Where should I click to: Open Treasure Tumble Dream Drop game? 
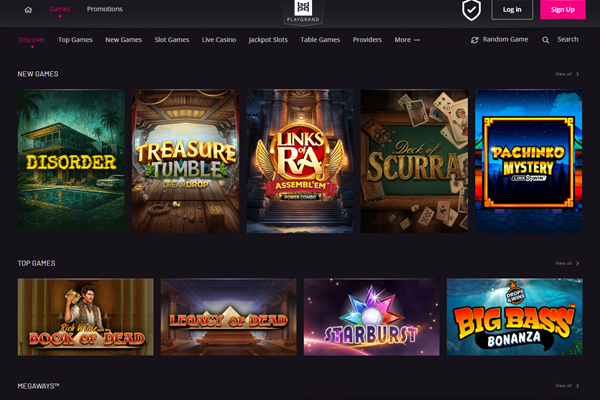click(x=186, y=161)
